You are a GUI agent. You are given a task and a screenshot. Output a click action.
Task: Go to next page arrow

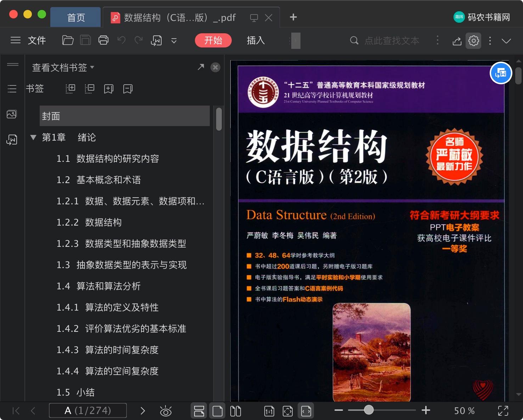(143, 411)
